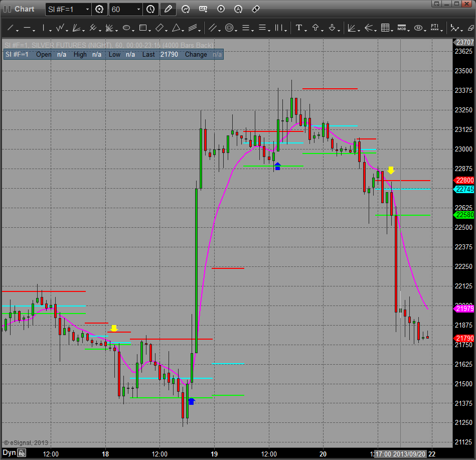Viewport: 476px width, 460px height.
Task: Select the eraser tool
Action: click(x=471, y=28)
